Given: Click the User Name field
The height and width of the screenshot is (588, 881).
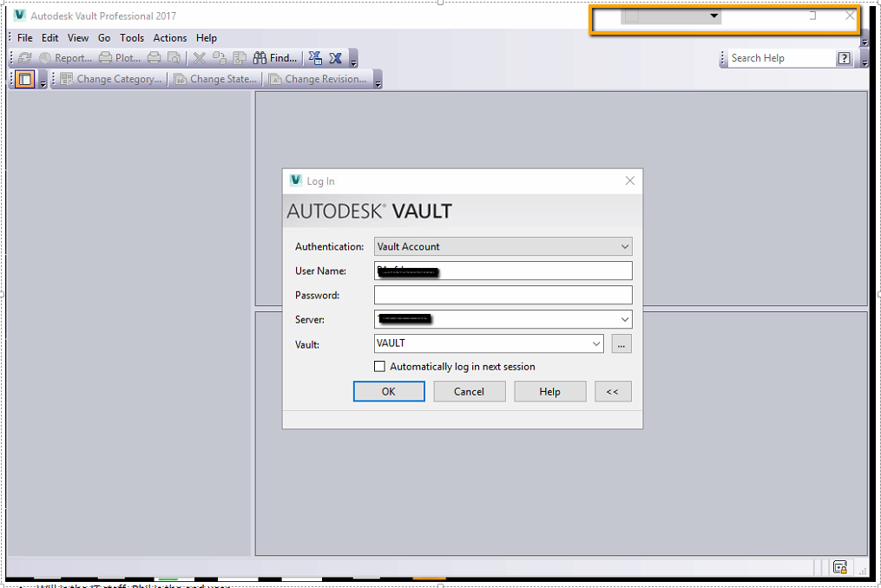Looking at the screenshot, I should (503, 271).
